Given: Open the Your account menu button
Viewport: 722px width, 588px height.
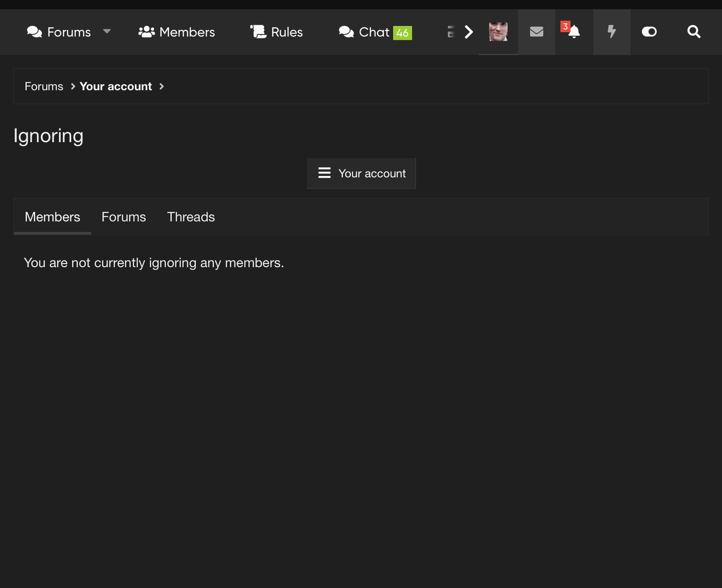Looking at the screenshot, I should pos(361,173).
